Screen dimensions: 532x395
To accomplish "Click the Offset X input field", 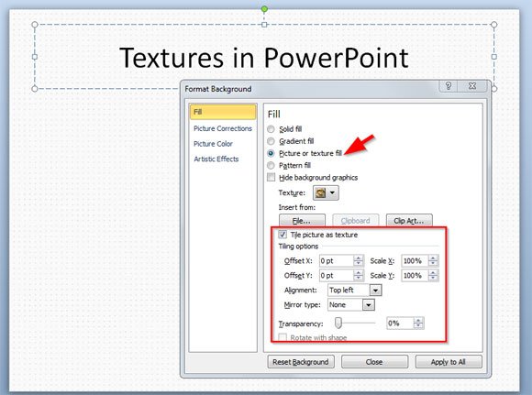I will click(337, 260).
